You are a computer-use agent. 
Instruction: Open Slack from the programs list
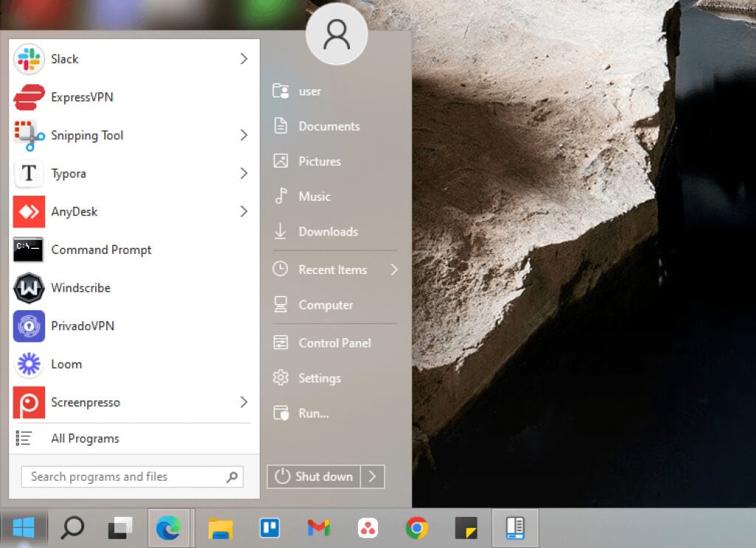click(65, 59)
